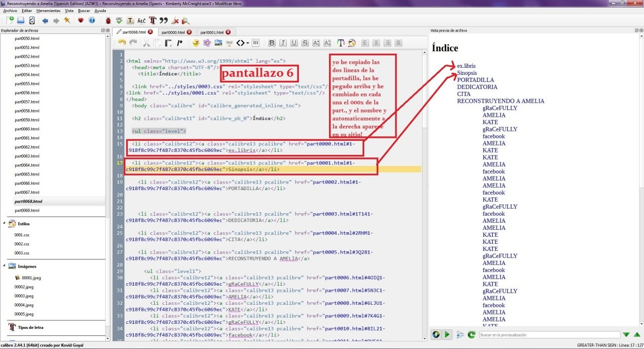
Task: Open the Editar menu
Action: point(27,11)
